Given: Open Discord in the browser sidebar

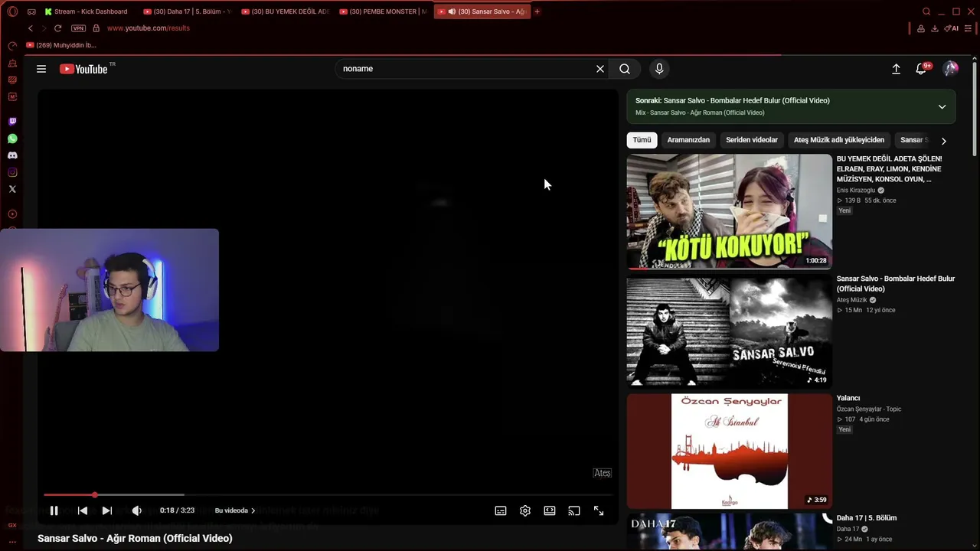Looking at the screenshot, I should tap(12, 155).
